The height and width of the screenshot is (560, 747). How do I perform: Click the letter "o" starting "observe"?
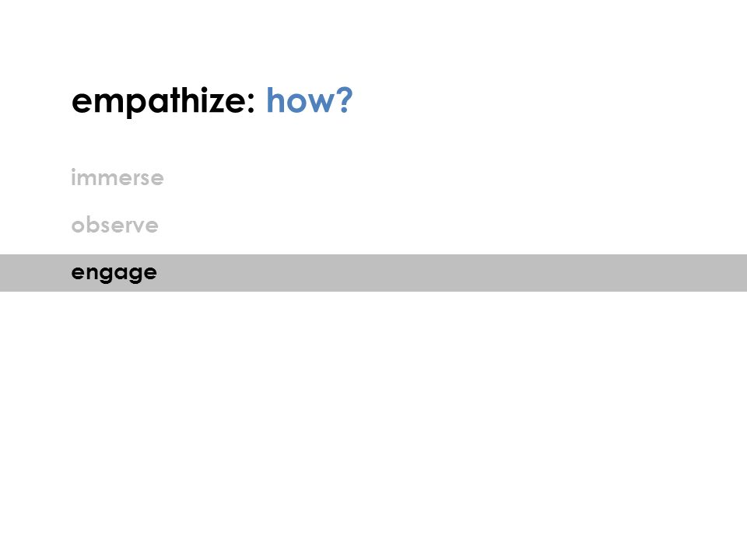pos(78,226)
